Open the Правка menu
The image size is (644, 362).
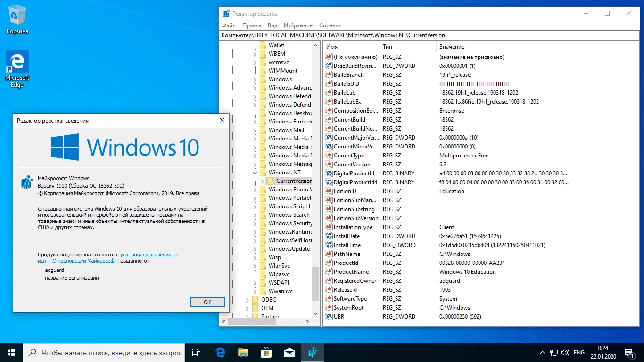252,25
